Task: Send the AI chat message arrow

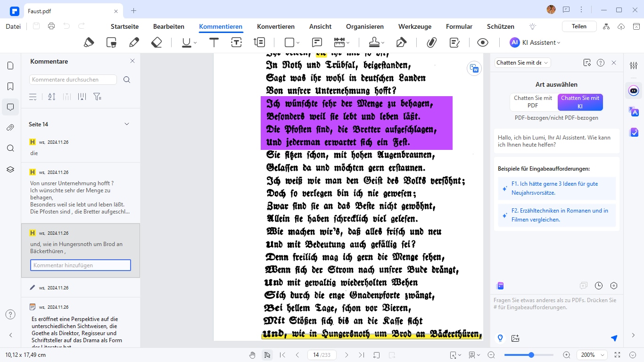Action: point(614,338)
